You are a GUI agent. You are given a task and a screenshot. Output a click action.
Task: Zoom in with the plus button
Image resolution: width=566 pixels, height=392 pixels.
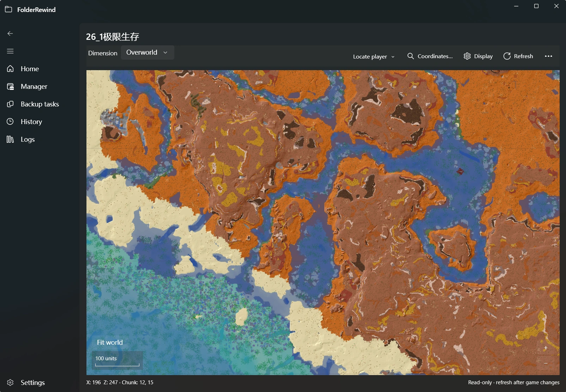(546, 348)
